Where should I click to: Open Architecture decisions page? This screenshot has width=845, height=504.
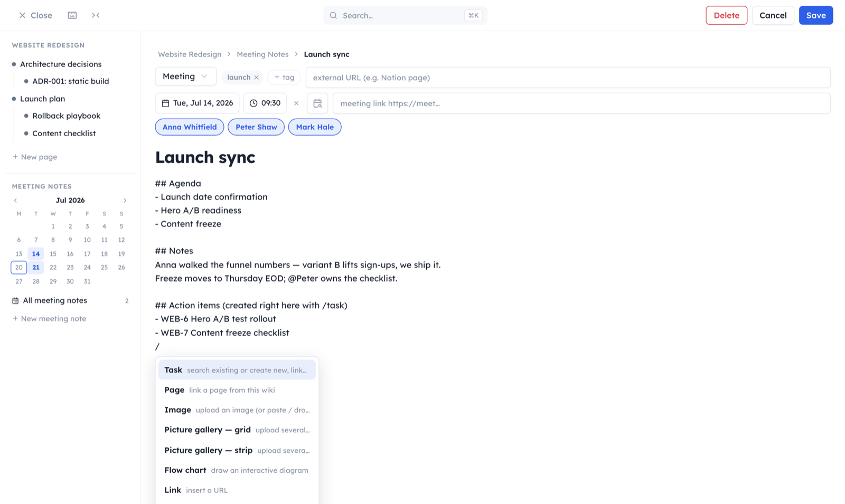[61, 64]
